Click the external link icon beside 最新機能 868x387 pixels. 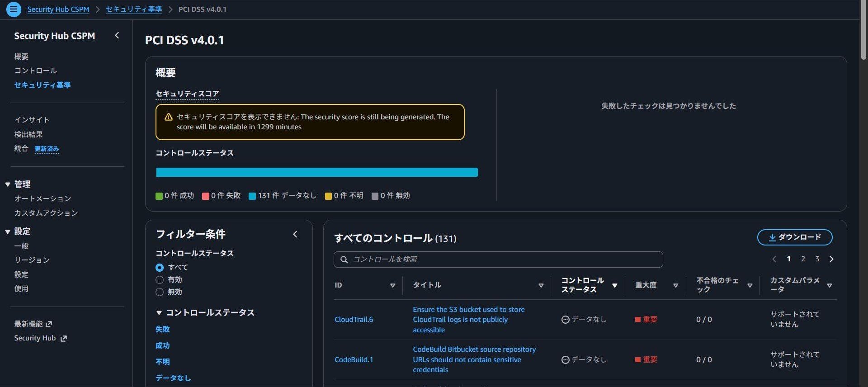tap(49, 324)
